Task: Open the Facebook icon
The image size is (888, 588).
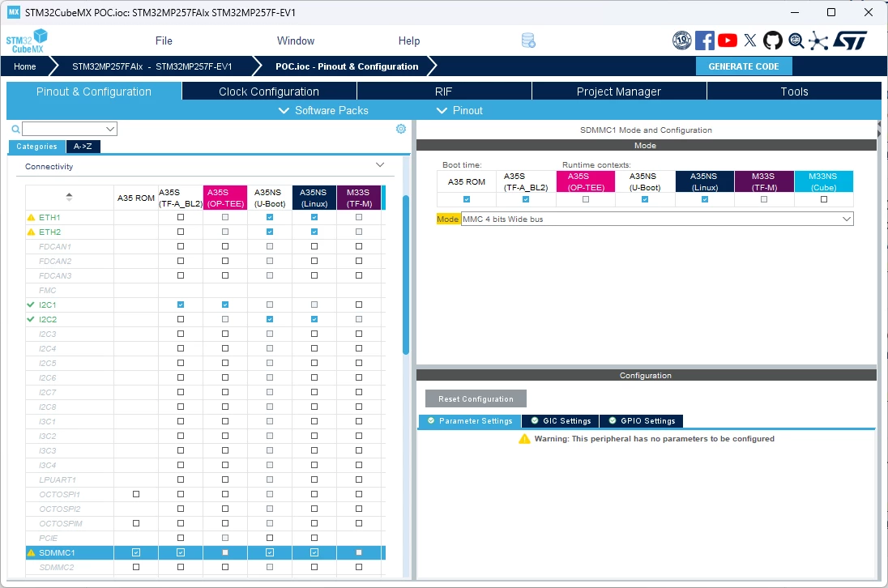Action: tap(705, 40)
